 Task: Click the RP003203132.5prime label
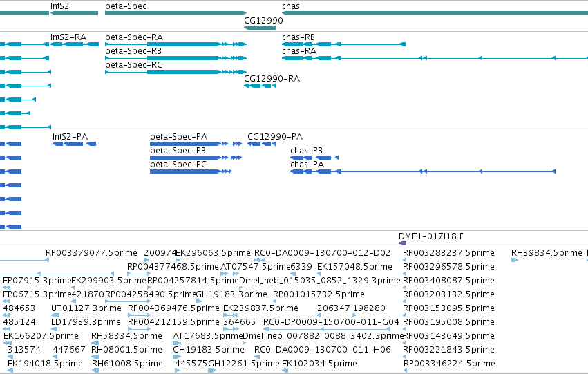(x=448, y=294)
